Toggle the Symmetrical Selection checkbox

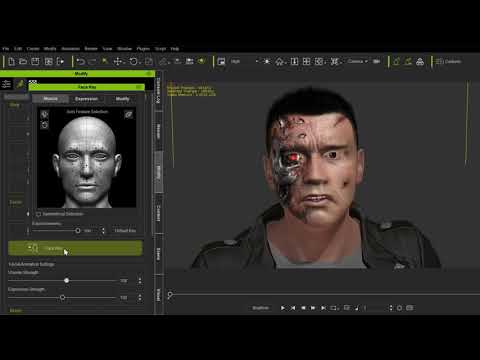(x=39, y=214)
